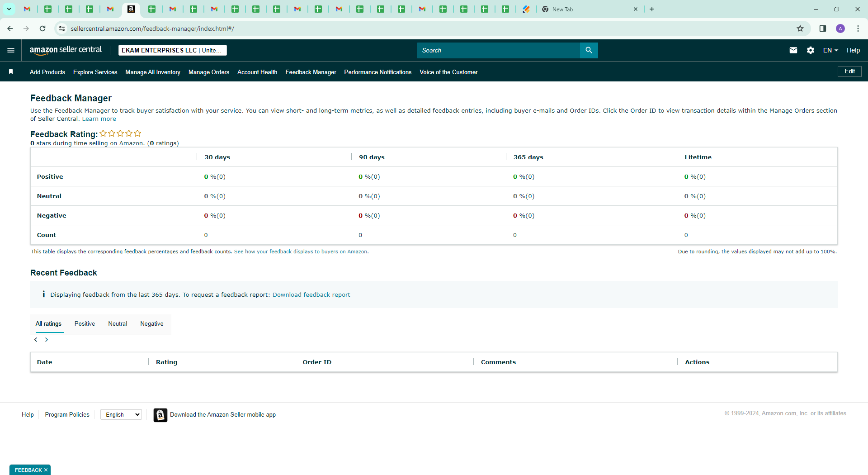
Task: Open Manage Orders
Action: coord(209,72)
